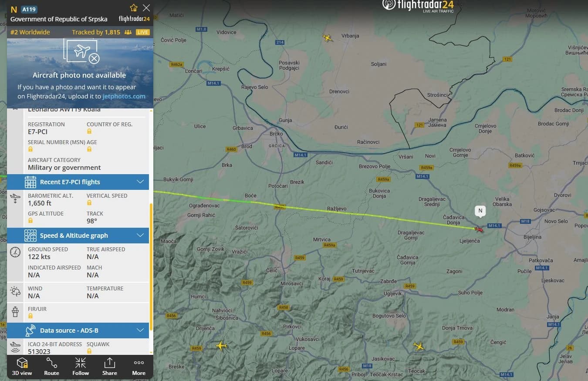Click the Lopare town label on map

click(x=297, y=348)
